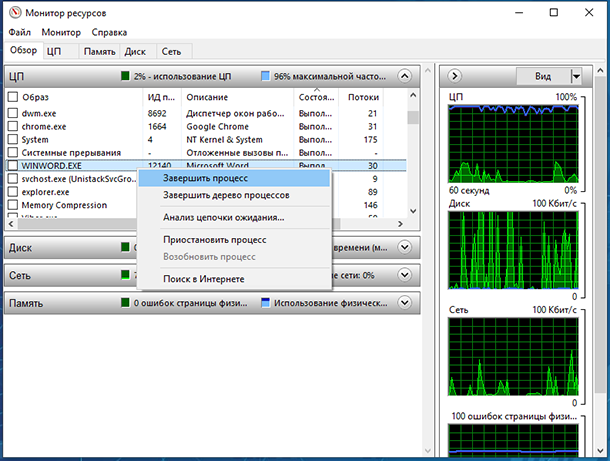Check the chrome.exe process checkbox
The image size is (610, 461).
13,126
